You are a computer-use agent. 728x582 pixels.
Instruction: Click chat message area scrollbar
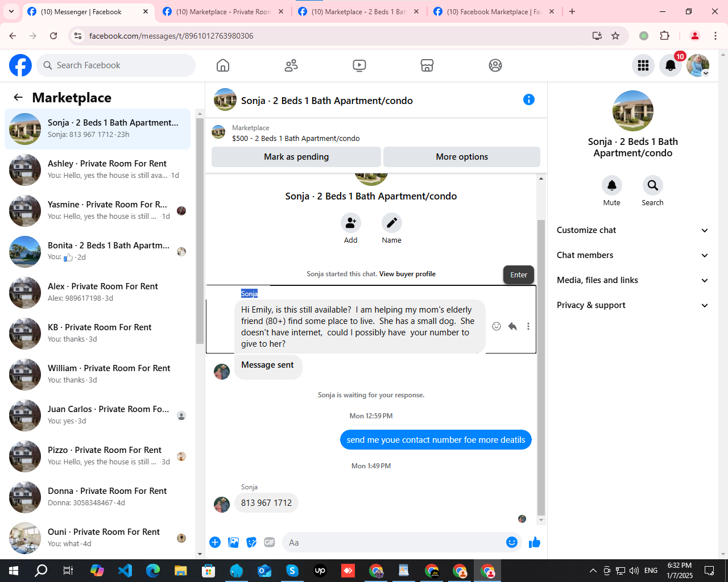pos(541,367)
